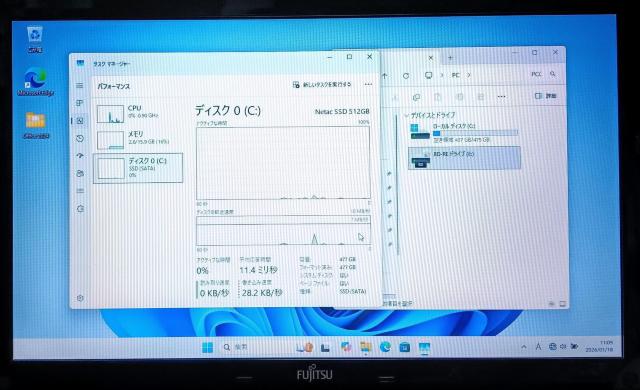Open the taskbar clock and date
Viewport: 640px width, 390px height.
pyautogui.click(x=600, y=346)
